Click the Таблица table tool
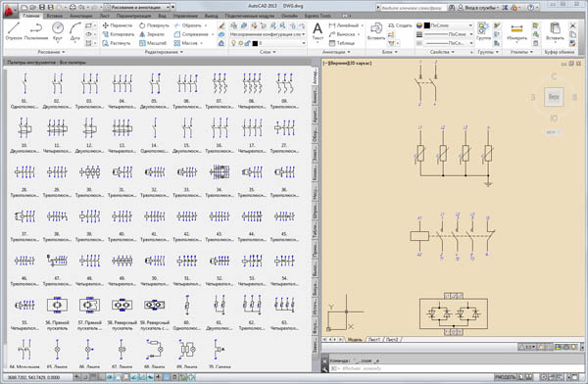The width and height of the screenshot is (588, 384). (342, 43)
